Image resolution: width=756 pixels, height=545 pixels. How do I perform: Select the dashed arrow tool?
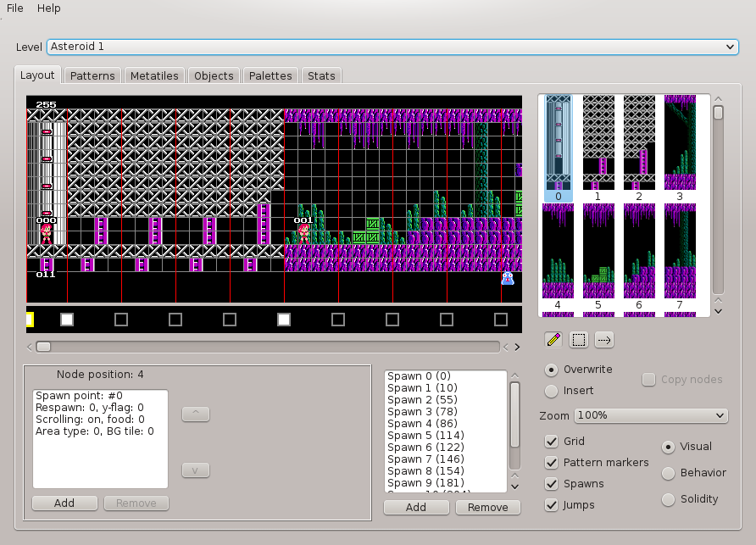[x=605, y=340]
